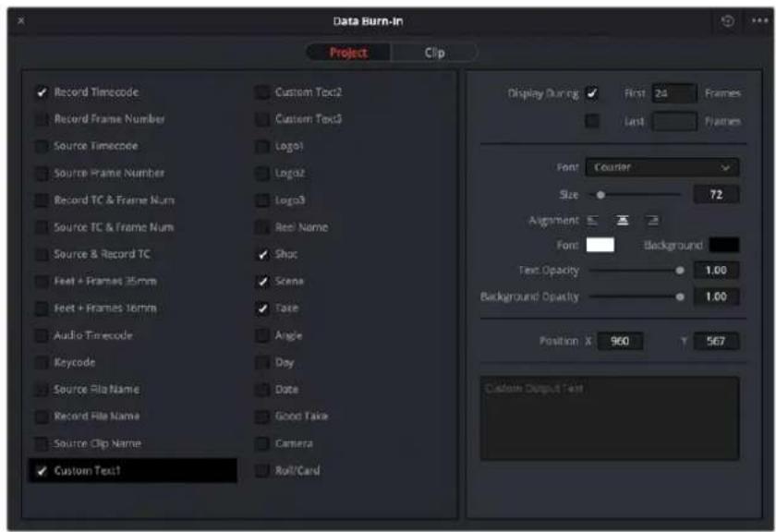Screen dimensions: 776x532
Task: Uncheck the Shot checkbox
Action: pos(262,254)
